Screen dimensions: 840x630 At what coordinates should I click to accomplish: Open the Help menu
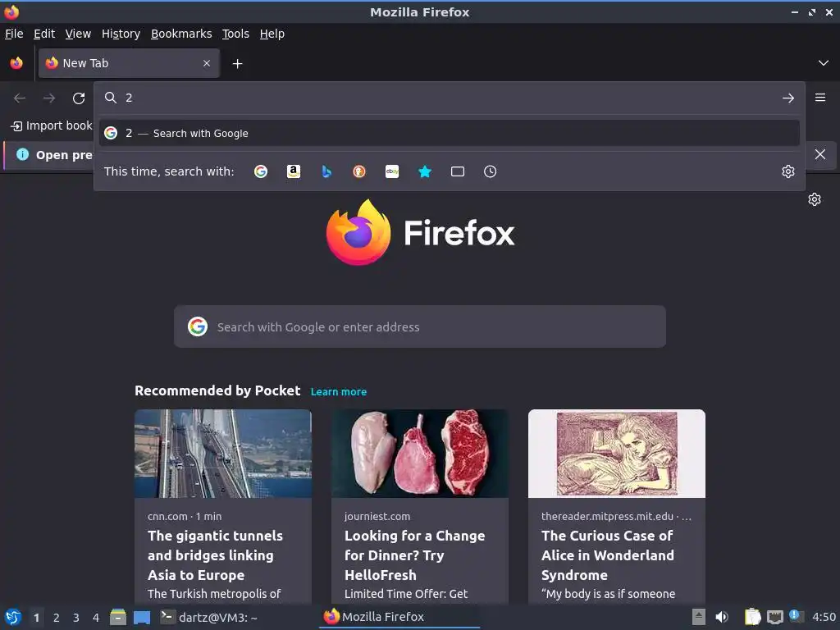pyautogui.click(x=272, y=34)
